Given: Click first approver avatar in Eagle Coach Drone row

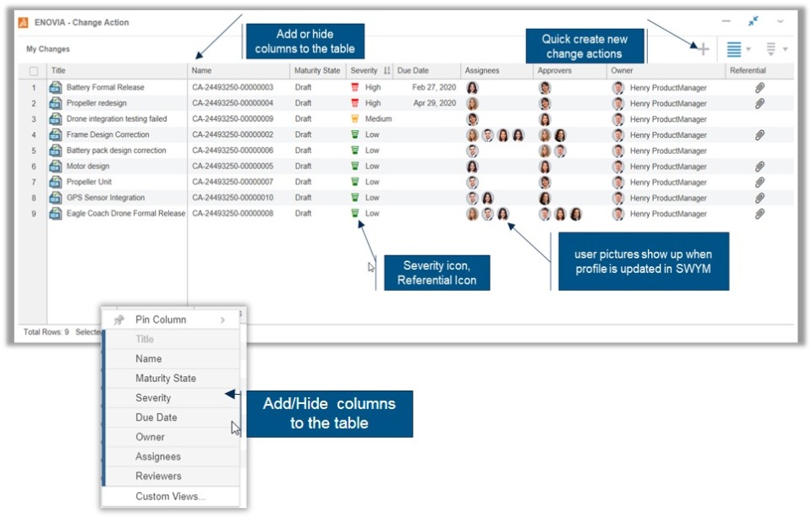Looking at the screenshot, I should 545,214.
